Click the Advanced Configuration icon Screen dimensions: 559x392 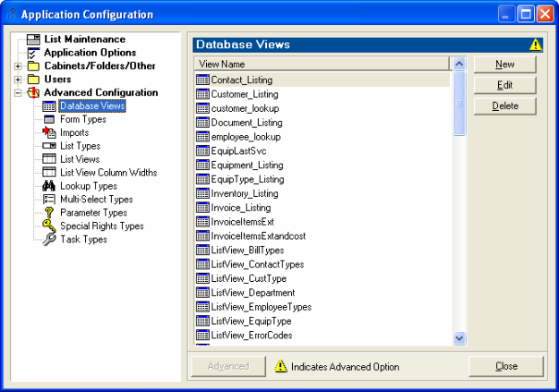pos(33,92)
